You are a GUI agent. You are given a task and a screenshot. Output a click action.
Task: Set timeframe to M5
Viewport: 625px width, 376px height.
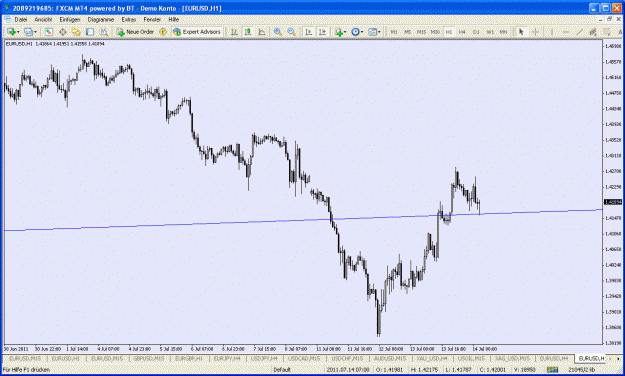[407, 32]
